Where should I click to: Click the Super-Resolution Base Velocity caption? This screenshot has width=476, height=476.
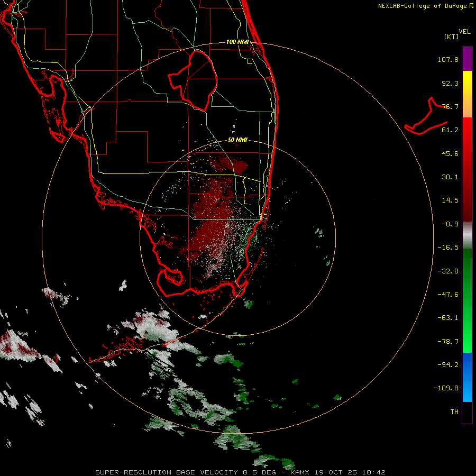[x=240, y=472]
